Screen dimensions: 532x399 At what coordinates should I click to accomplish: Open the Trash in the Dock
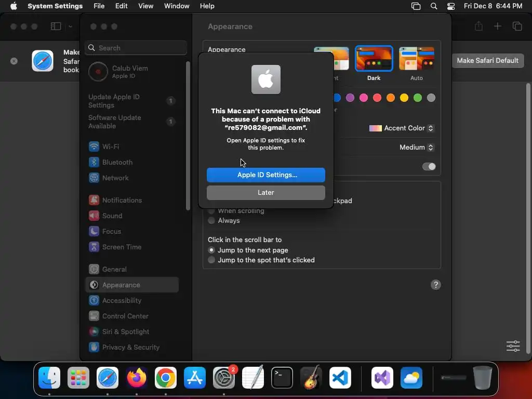coord(483,378)
